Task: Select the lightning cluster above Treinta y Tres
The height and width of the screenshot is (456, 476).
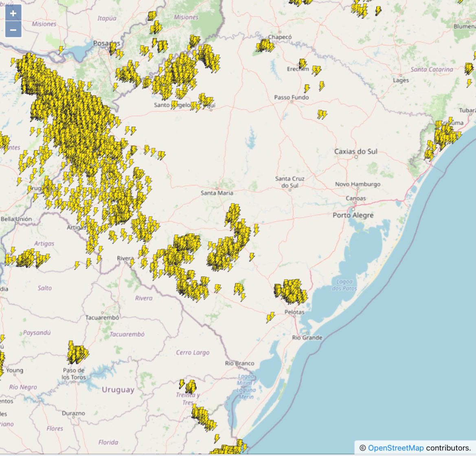Action: (x=189, y=386)
